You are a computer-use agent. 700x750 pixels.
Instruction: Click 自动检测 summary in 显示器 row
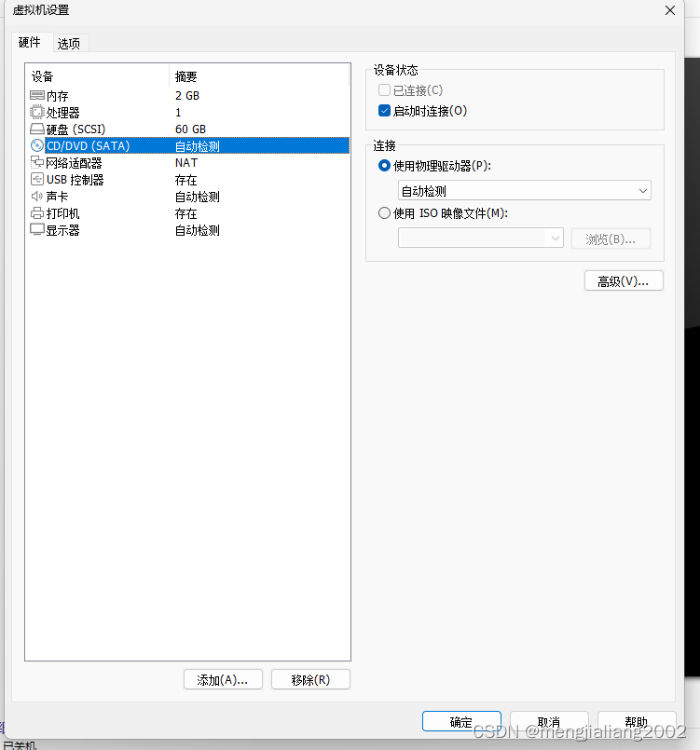197,230
